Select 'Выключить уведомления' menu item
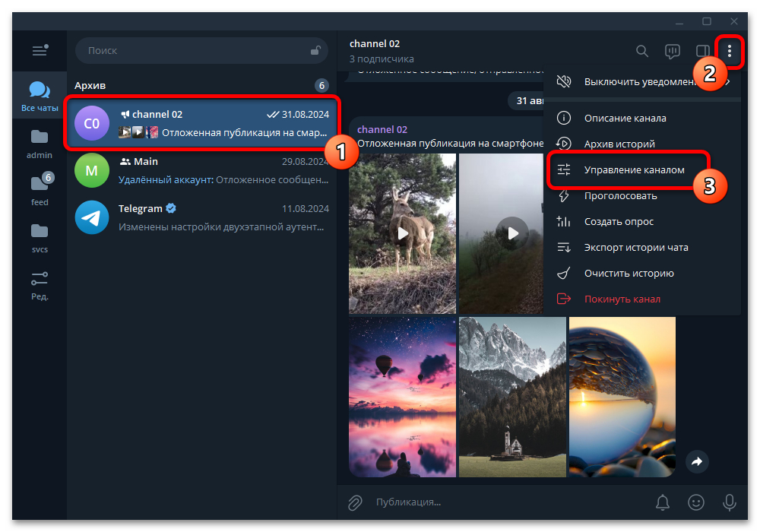This screenshot has height=532, width=760. point(642,81)
